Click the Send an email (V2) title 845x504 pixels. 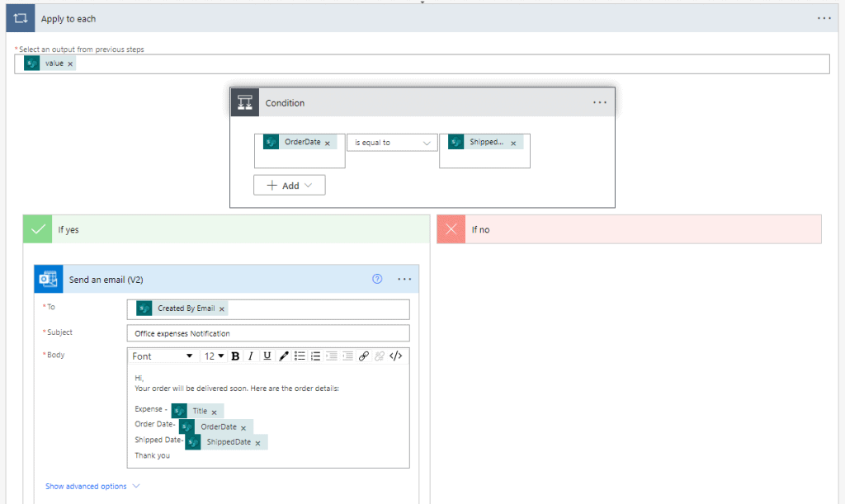(106, 280)
